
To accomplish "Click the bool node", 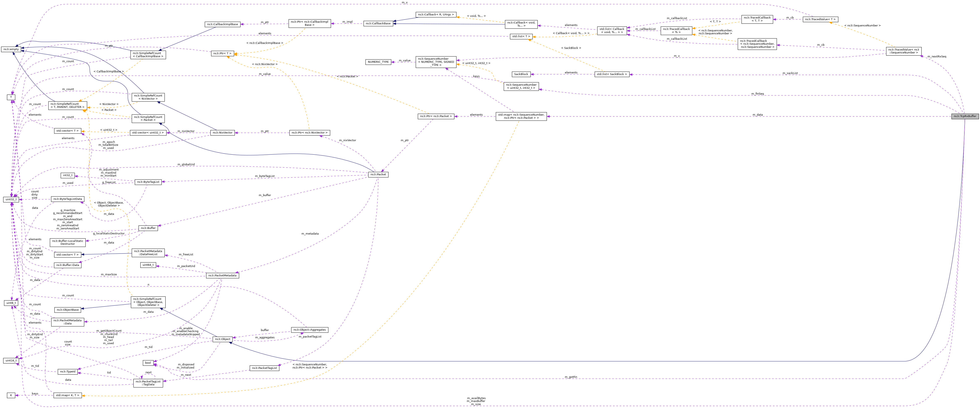I will tap(148, 363).
